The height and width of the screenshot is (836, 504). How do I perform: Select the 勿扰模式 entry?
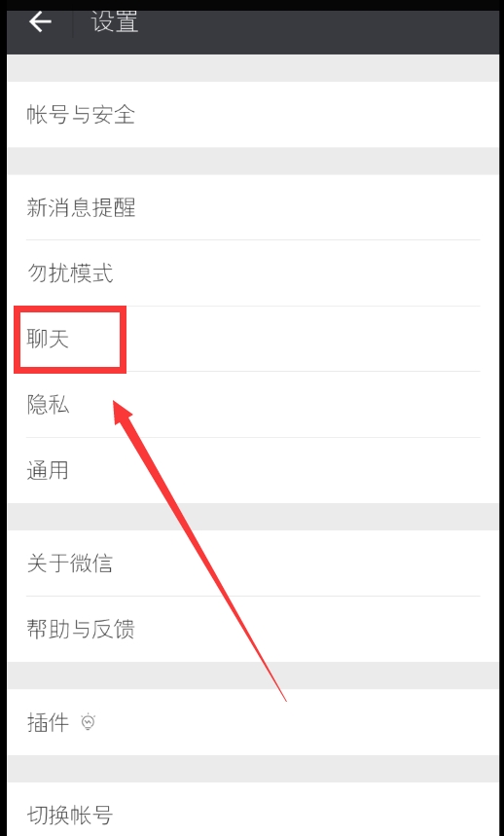point(253,273)
